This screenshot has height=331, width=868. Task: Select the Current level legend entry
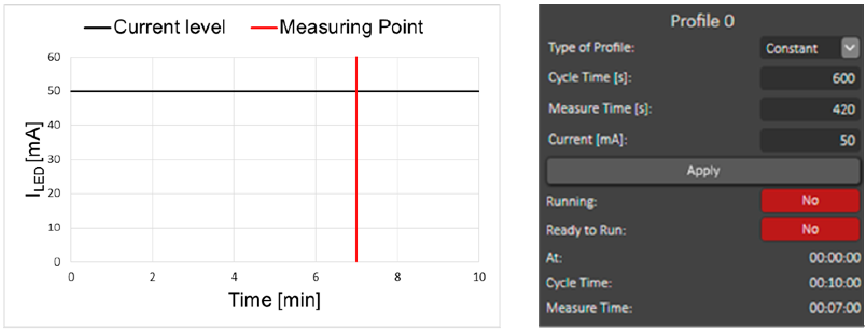pos(155,27)
